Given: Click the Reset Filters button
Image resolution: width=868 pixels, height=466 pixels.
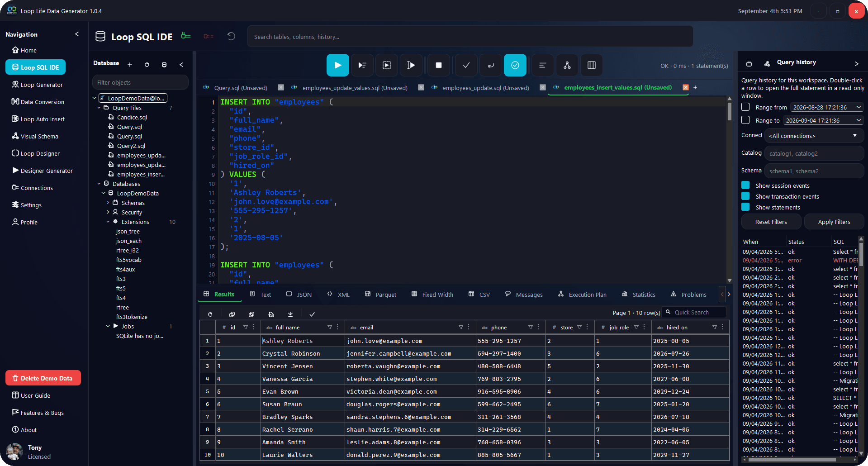Looking at the screenshot, I should pyautogui.click(x=771, y=222).
